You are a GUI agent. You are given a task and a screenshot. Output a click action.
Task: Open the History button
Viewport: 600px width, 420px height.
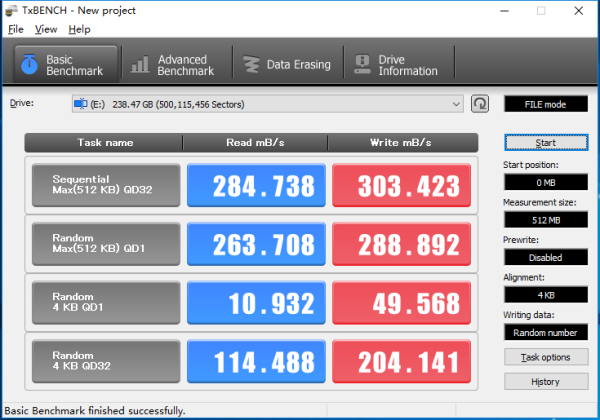(x=546, y=381)
